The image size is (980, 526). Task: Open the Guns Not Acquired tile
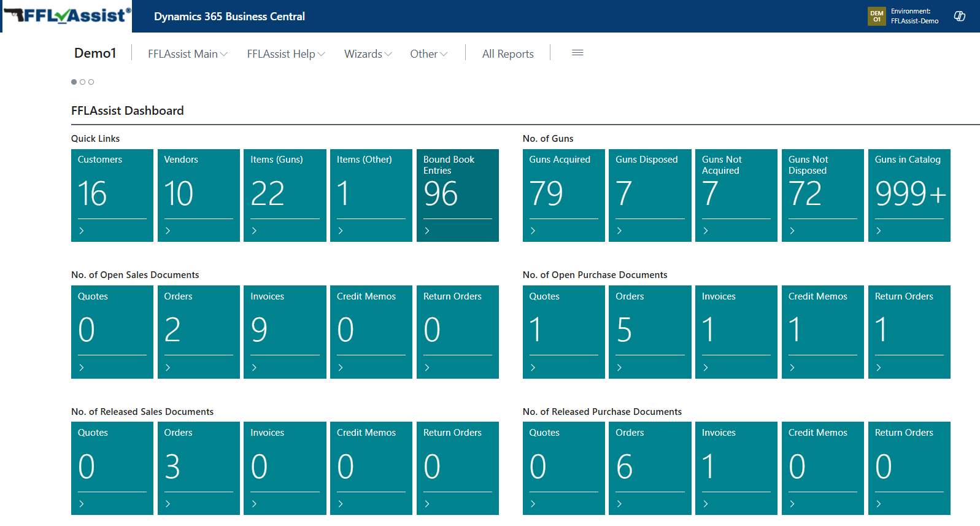[x=736, y=195]
